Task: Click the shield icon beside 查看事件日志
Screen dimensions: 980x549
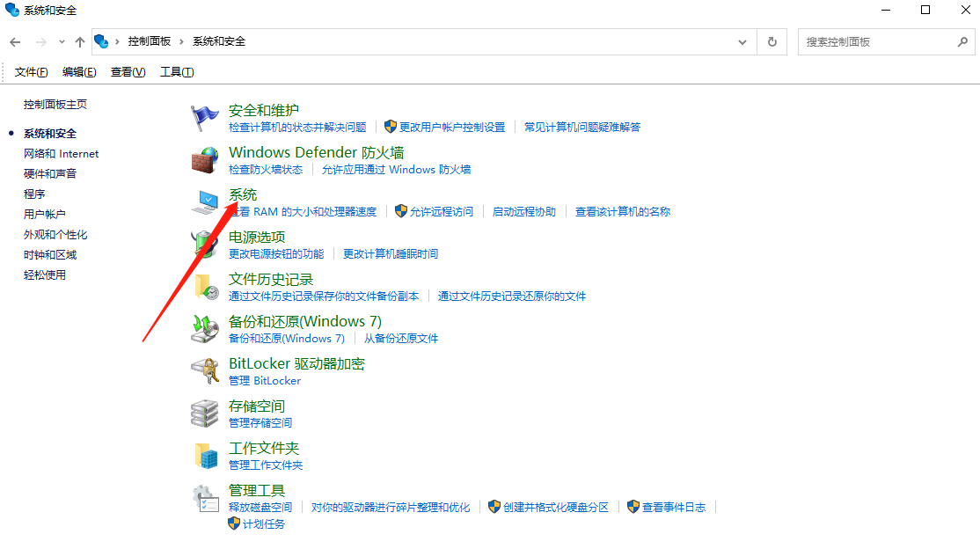Action: pyautogui.click(x=633, y=507)
